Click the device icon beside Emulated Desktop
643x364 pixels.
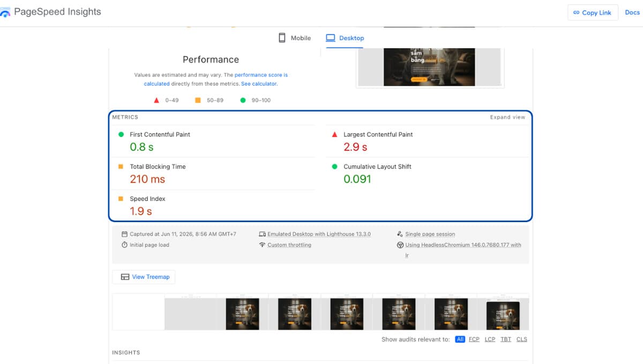(x=262, y=234)
